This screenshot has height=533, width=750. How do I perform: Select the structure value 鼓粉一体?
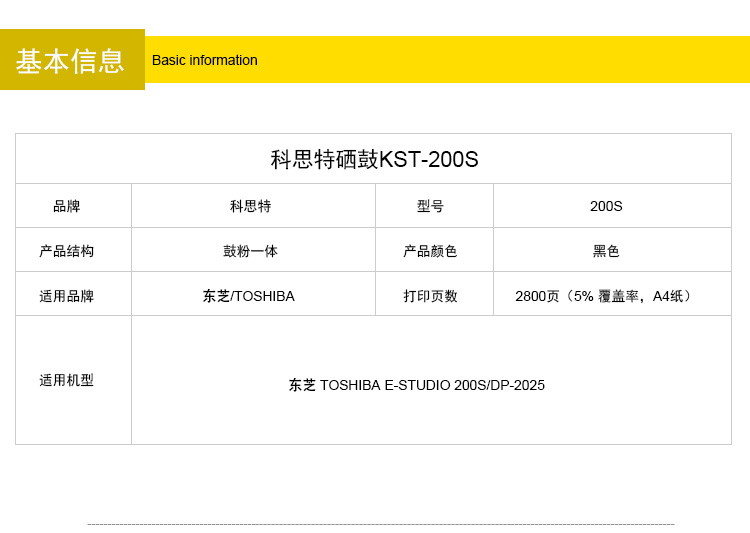(x=250, y=251)
